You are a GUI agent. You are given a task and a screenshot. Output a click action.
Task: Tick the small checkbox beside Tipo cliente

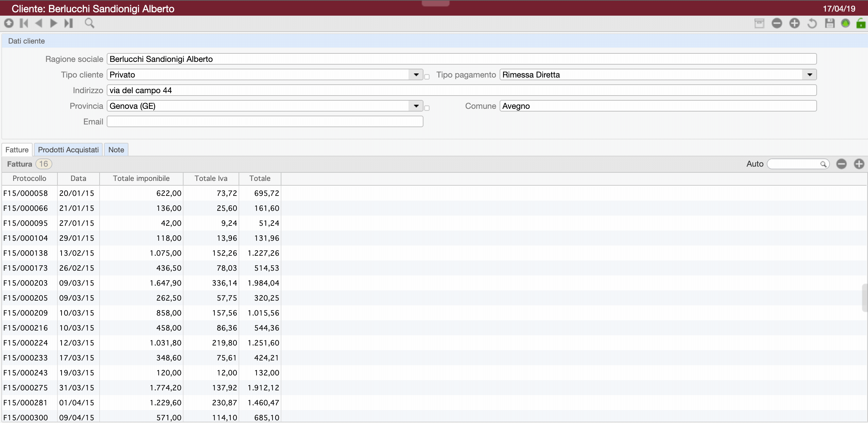tap(427, 77)
